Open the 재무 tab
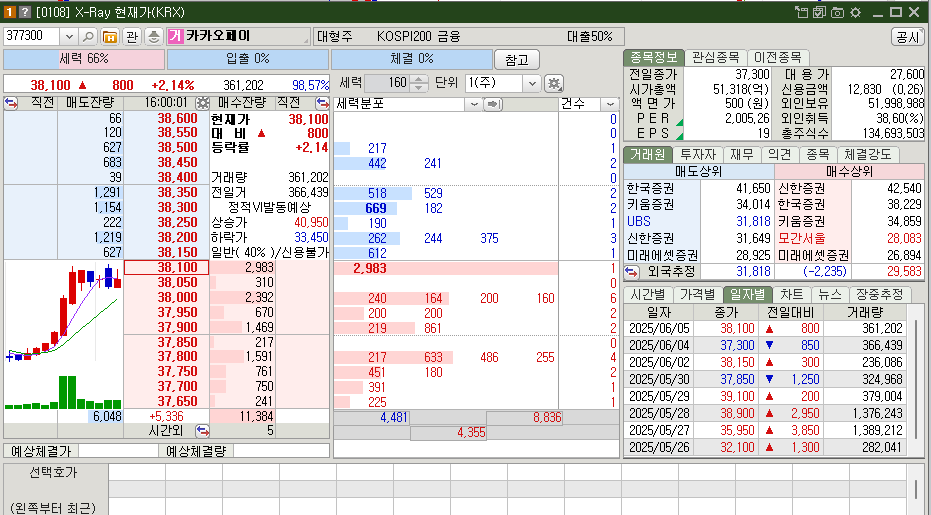The height and width of the screenshot is (515, 931). pyautogui.click(x=742, y=154)
